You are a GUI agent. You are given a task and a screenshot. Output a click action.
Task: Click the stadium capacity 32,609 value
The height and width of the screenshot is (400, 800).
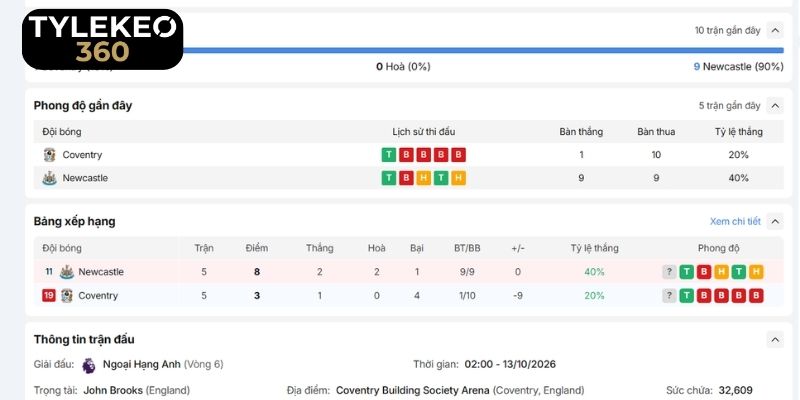735,390
